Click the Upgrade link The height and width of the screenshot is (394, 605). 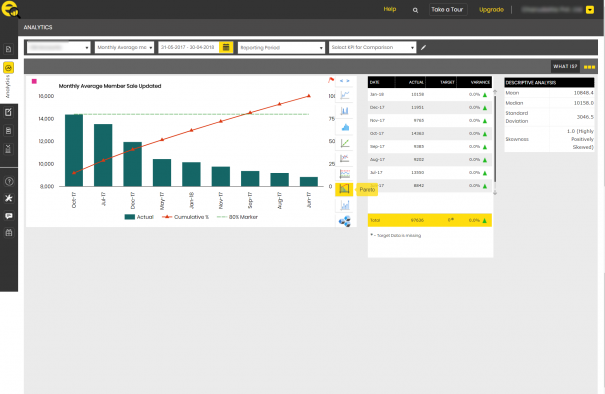[x=491, y=10]
